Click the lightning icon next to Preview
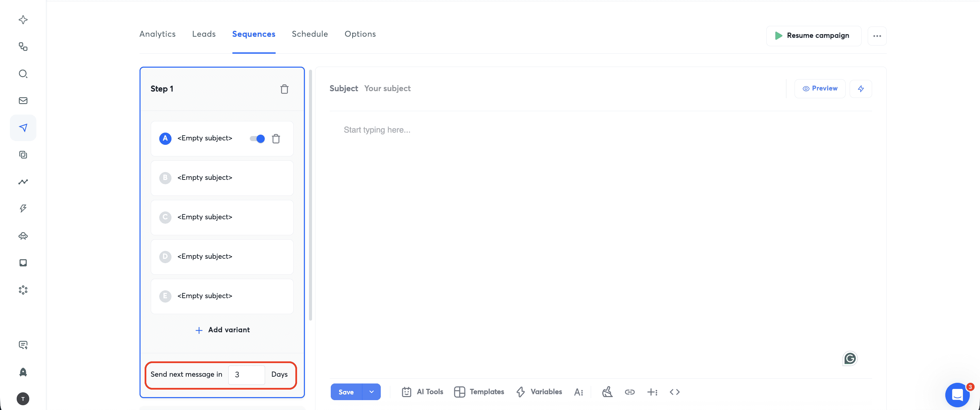 [861, 88]
